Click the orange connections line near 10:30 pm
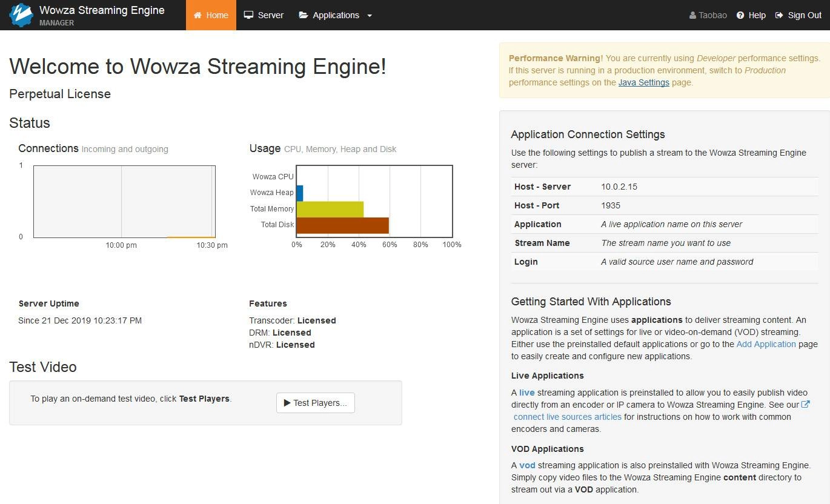 [x=191, y=237]
